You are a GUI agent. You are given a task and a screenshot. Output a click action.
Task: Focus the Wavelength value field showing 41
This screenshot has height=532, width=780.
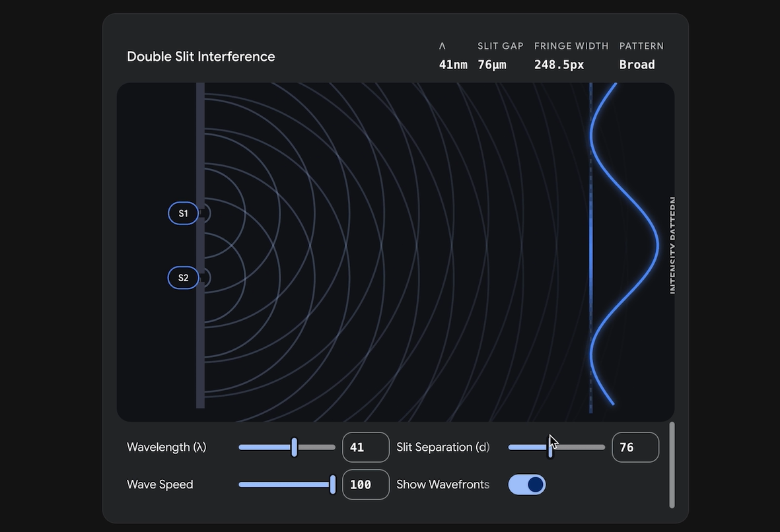365,448
